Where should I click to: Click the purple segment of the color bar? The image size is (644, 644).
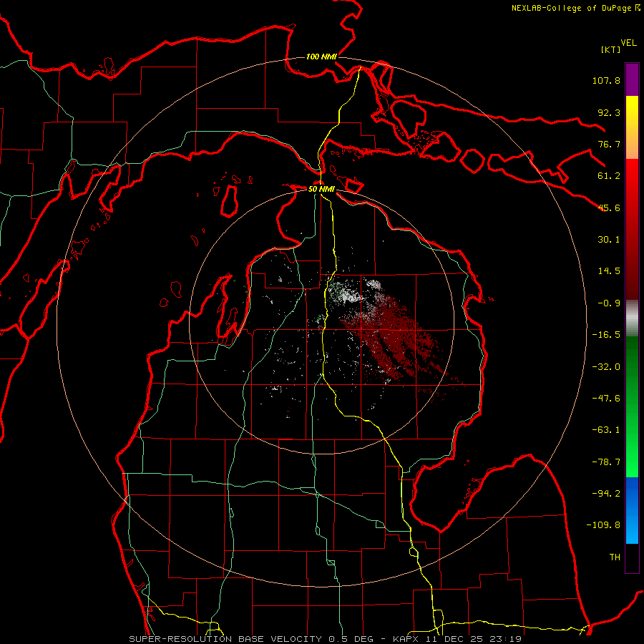pos(632,79)
